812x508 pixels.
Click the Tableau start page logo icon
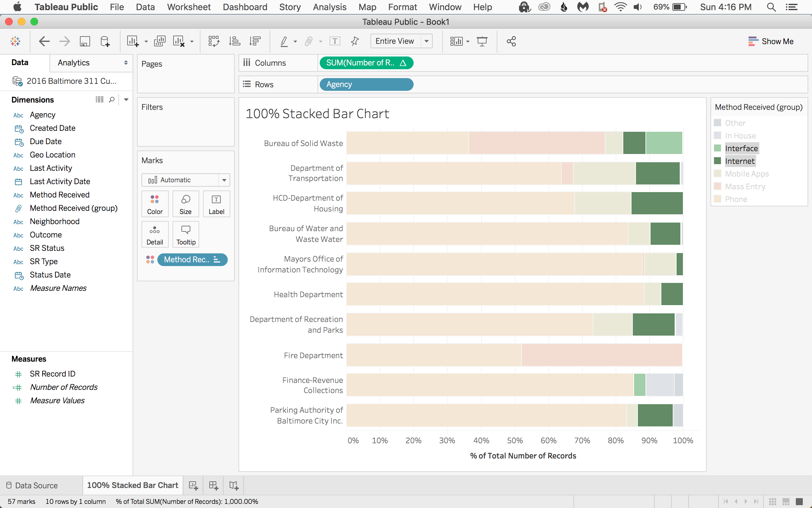coord(16,41)
